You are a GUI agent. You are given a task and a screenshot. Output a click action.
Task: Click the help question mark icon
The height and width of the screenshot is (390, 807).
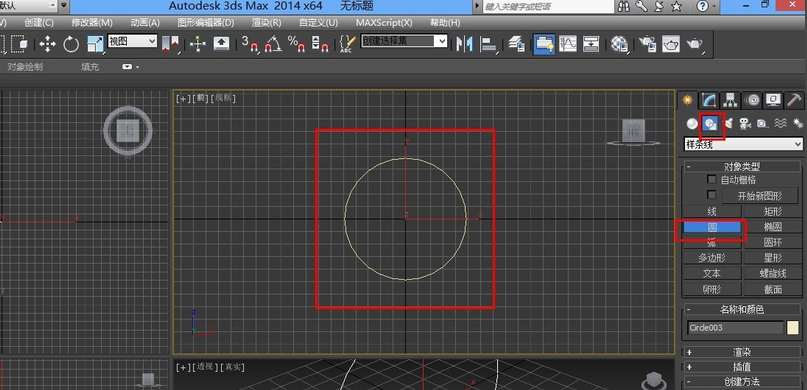click(x=703, y=6)
